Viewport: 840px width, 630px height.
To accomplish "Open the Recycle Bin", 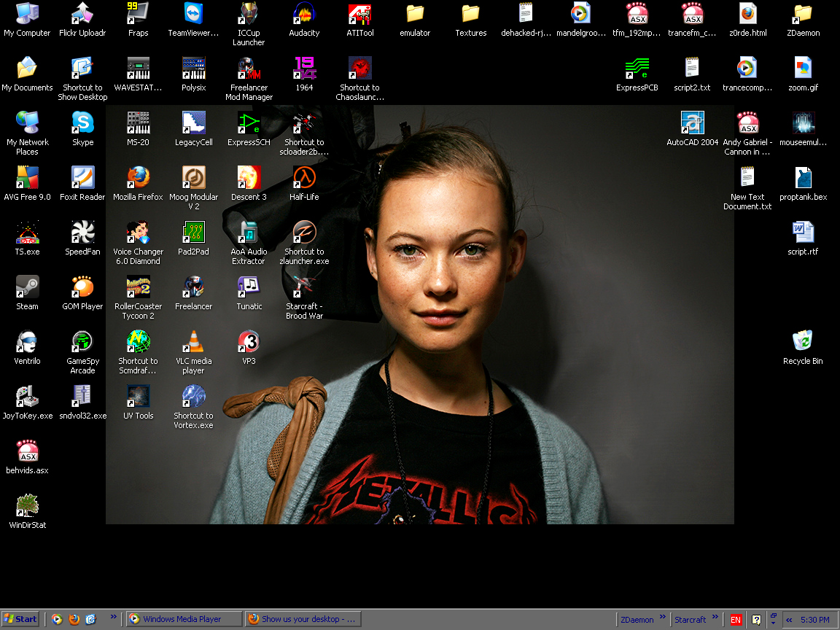I will pos(802,342).
